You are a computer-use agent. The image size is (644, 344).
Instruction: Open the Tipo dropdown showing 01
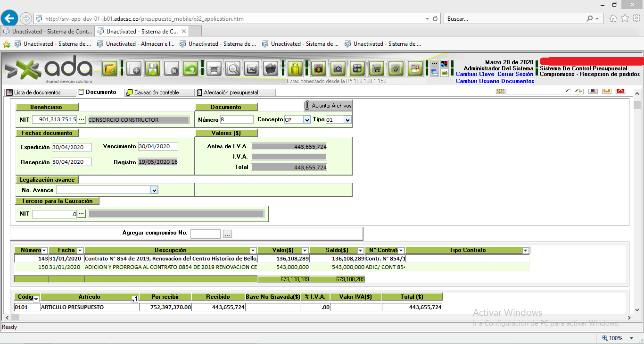(348, 120)
